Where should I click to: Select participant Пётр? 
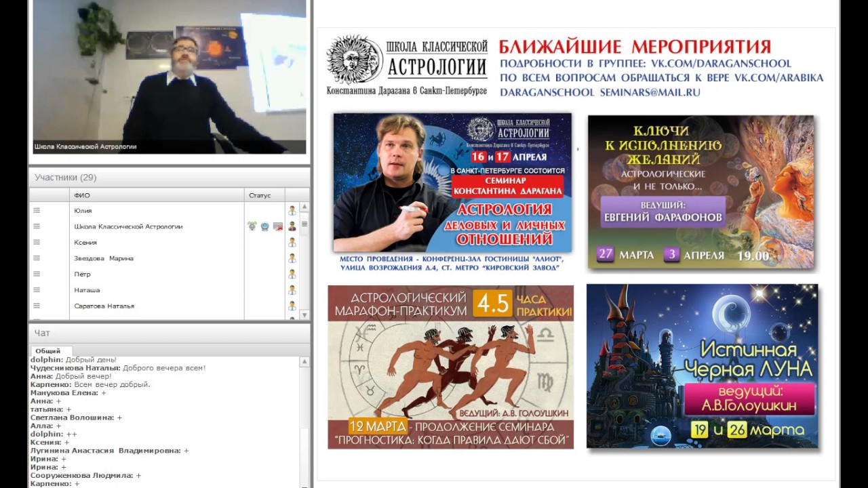(x=82, y=274)
